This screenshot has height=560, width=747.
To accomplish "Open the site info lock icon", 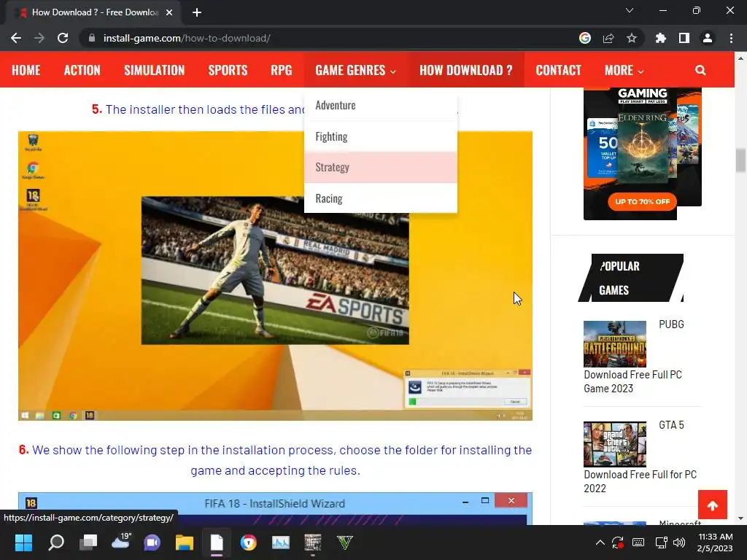I will click(92, 38).
